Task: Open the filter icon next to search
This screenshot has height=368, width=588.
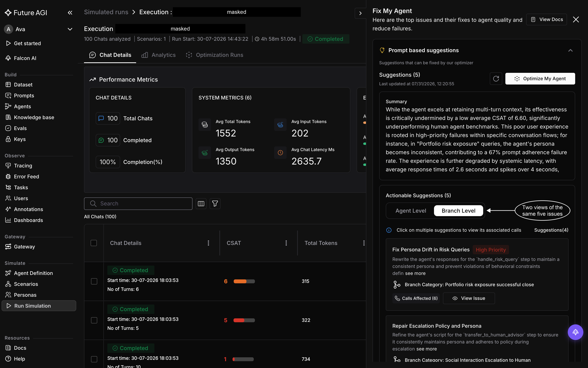Action: click(215, 203)
